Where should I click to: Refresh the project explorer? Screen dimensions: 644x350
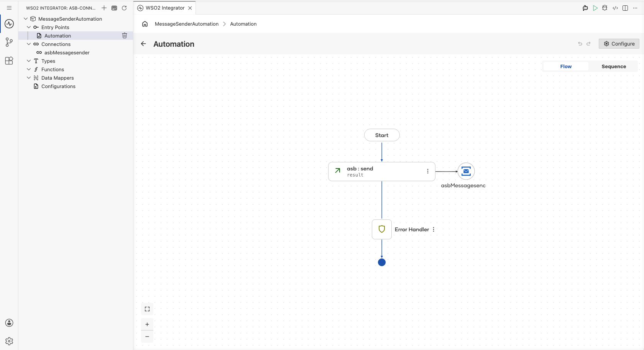coord(124,8)
